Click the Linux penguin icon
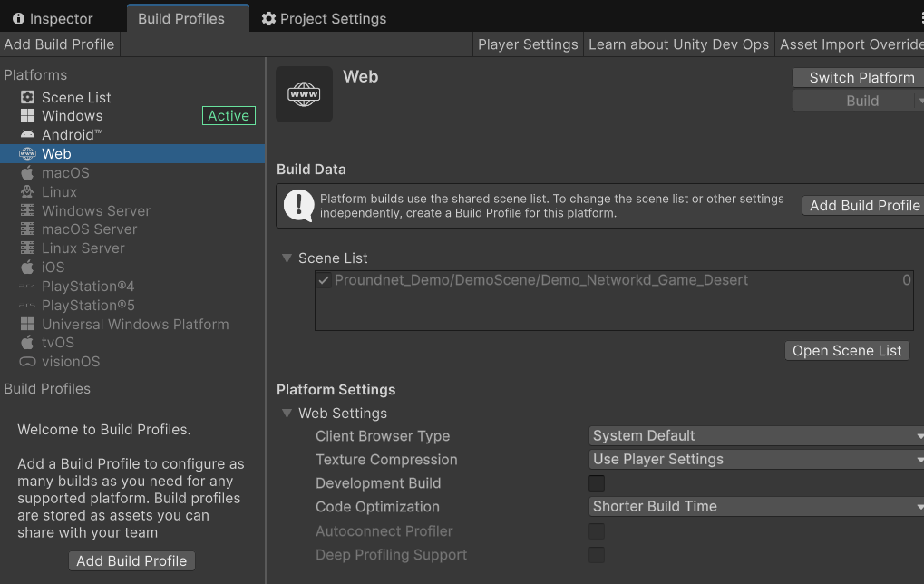 pos(27,191)
